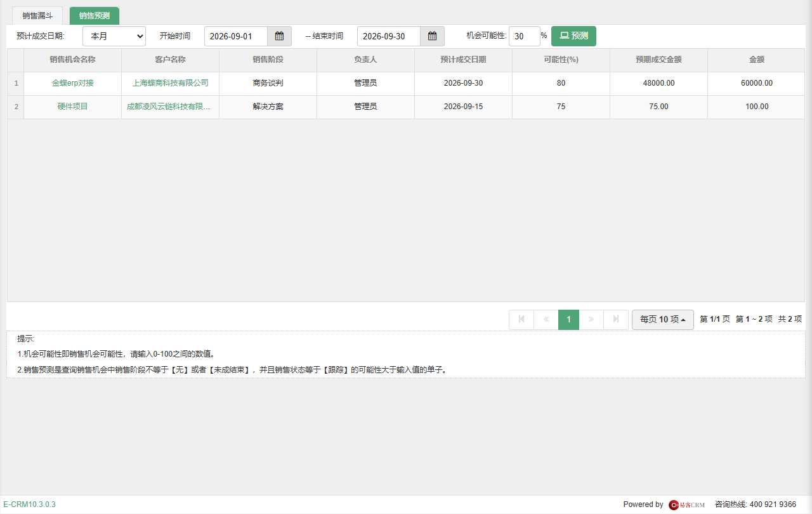Screen dimensions: 812x514
Task: Open customer 成都凌风云链科技 link
Action: pyautogui.click(x=170, y=107)
